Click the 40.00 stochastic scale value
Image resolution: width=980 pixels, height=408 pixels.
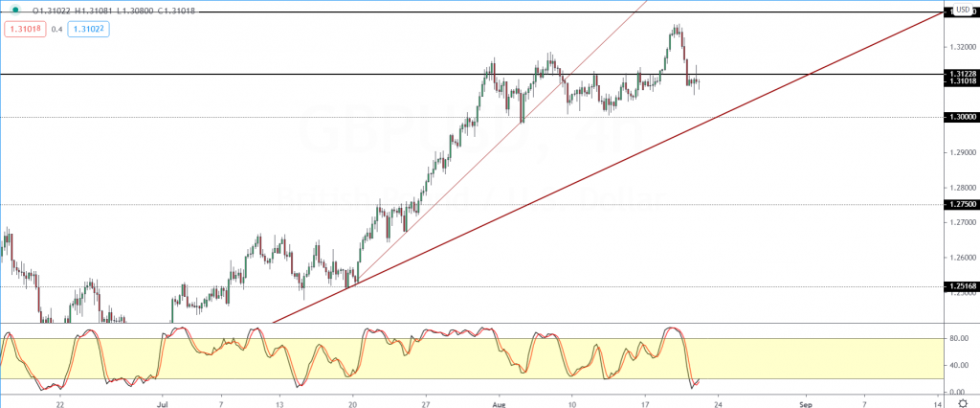[x=959, y=366]
